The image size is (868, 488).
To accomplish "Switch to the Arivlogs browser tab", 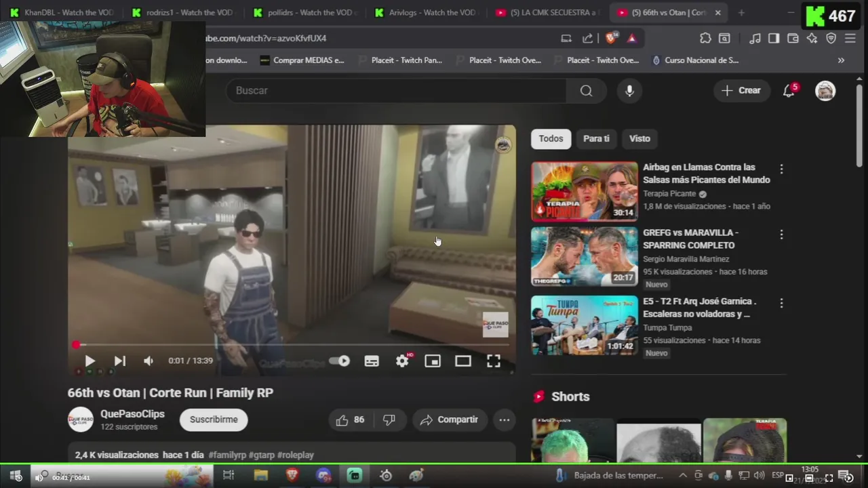I will [426, 12].
